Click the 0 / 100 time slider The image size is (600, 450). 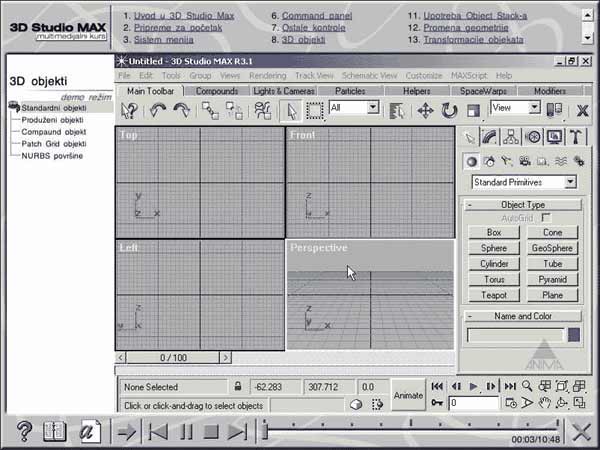173,358
